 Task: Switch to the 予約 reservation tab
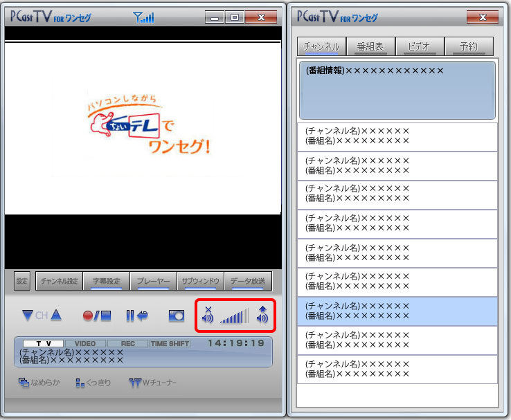pyautogui.click(x=469, y=46)
